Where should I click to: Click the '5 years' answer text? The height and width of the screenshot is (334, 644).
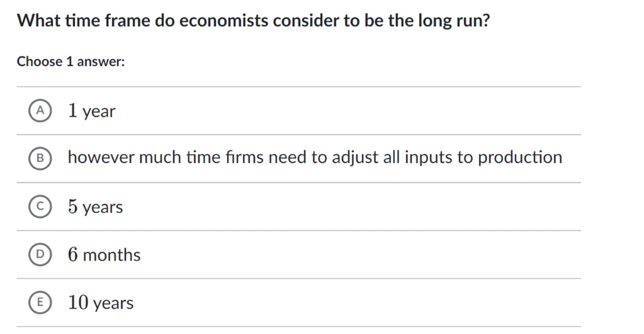pos(95,207)
